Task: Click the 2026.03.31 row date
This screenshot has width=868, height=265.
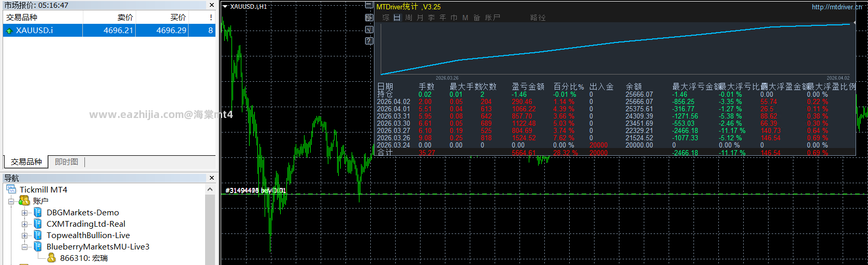Action: 393,116
